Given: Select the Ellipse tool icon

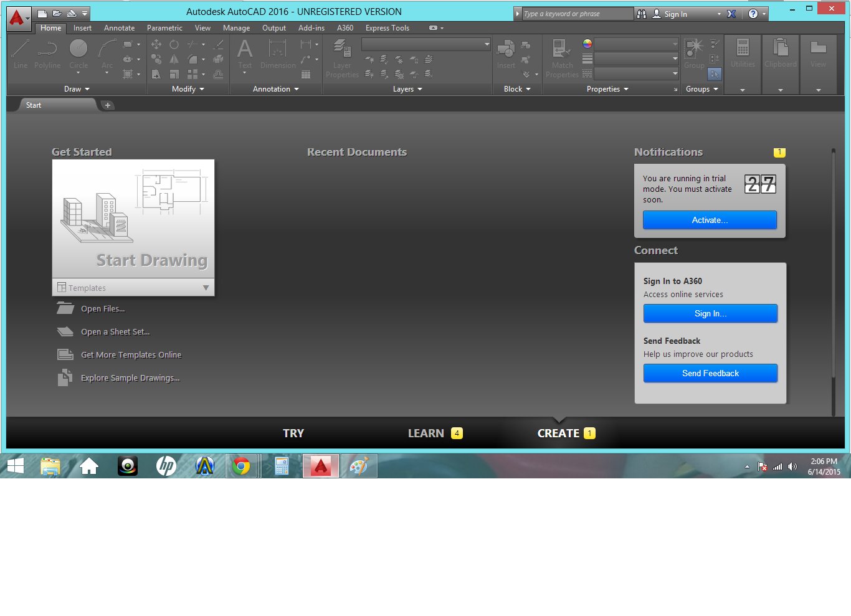Looking at the screenshot, I should pyautogui.click(x=128, y=59).
